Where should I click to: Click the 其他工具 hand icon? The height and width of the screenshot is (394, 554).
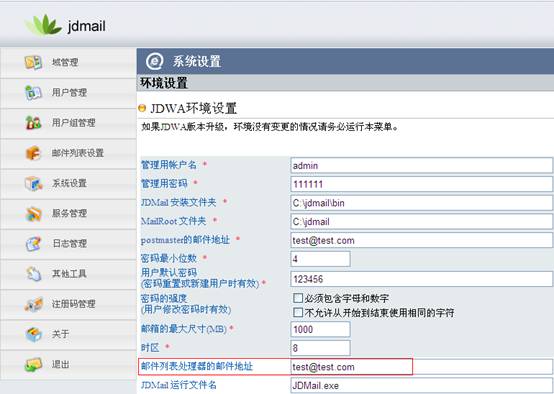(x=33, y=274)
